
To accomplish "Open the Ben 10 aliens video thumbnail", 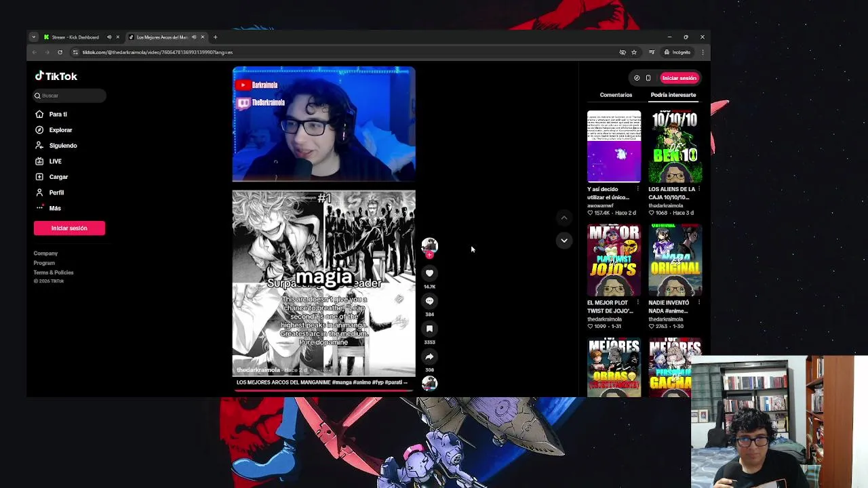I will point(675,146).
